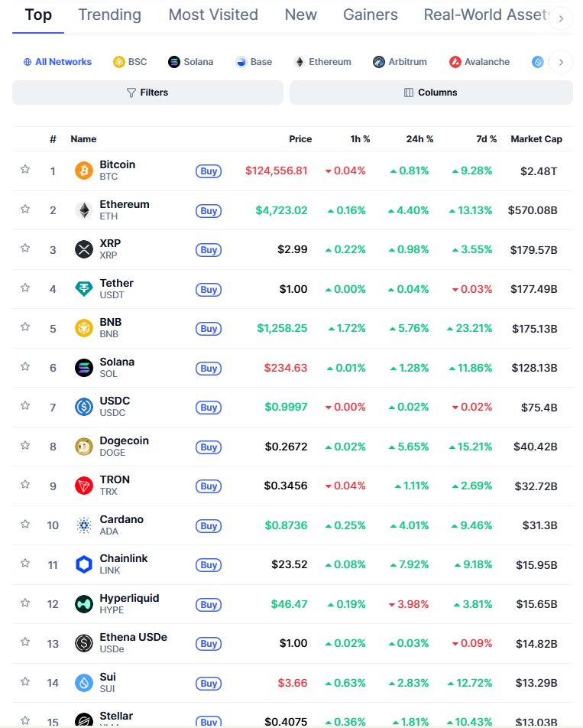Open the Real-World Assets tab

coord(487,15)
